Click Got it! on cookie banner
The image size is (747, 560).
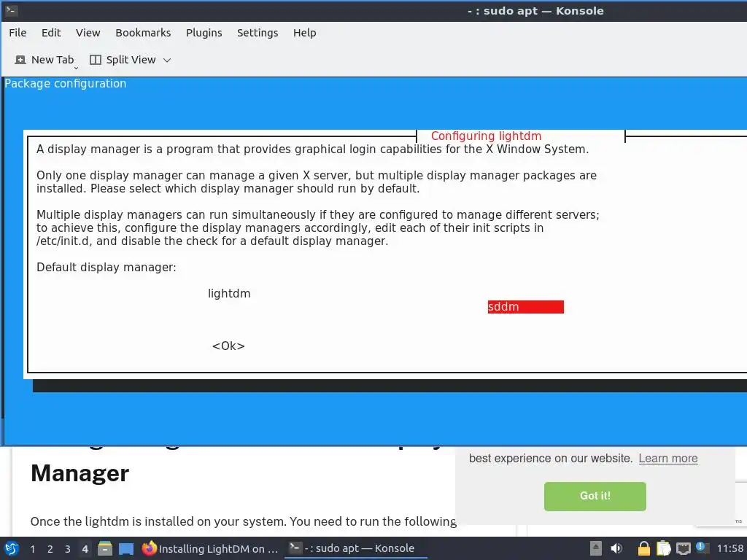coord(595,496)
